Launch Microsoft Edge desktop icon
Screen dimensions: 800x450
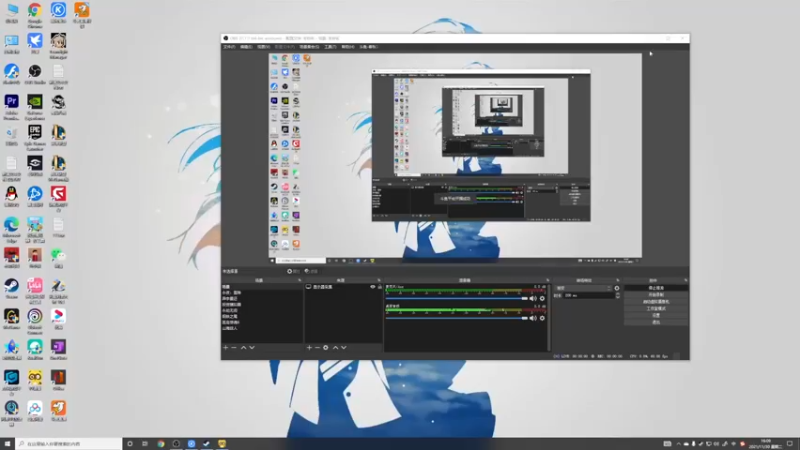(11, 229)
